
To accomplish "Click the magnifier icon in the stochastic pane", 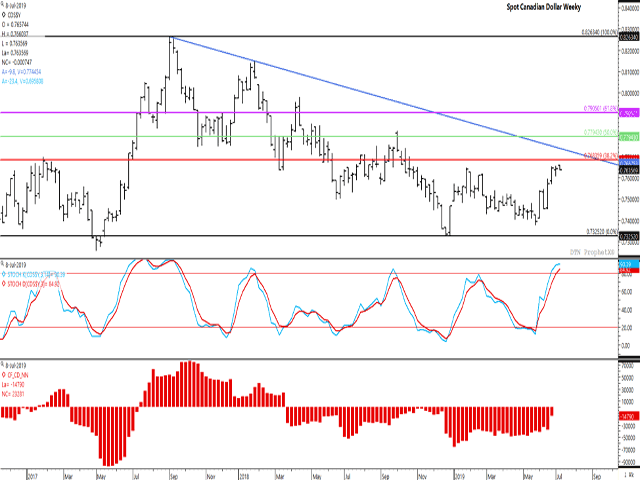I will click(2, 265).
